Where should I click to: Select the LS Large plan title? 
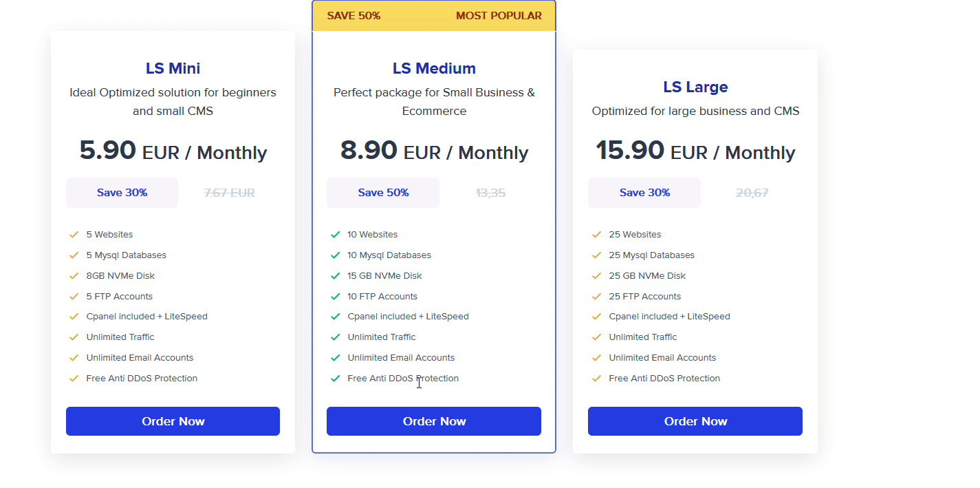[x=695, y=87]
